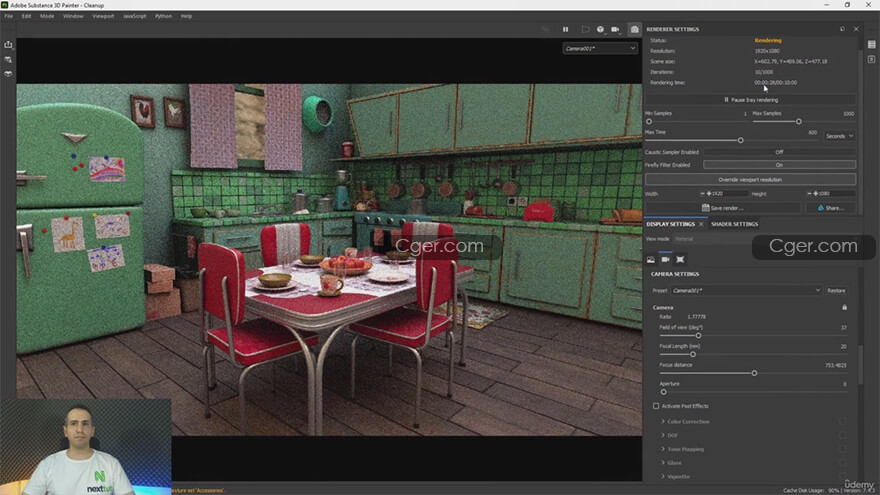This screenshot has height=495, width=880.
Task: Click the Min Samples slider handle
Action: point(649,121)
